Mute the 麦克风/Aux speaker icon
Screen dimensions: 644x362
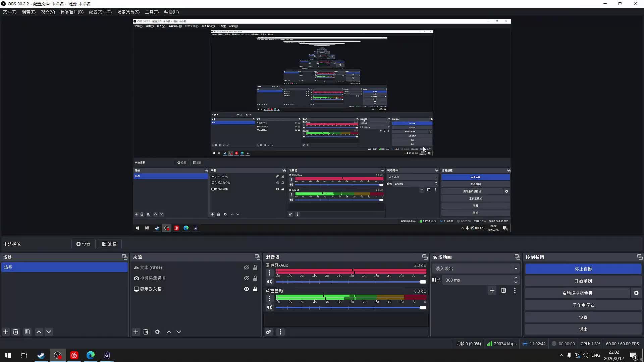pyautogui.click(x=269, y=282)
